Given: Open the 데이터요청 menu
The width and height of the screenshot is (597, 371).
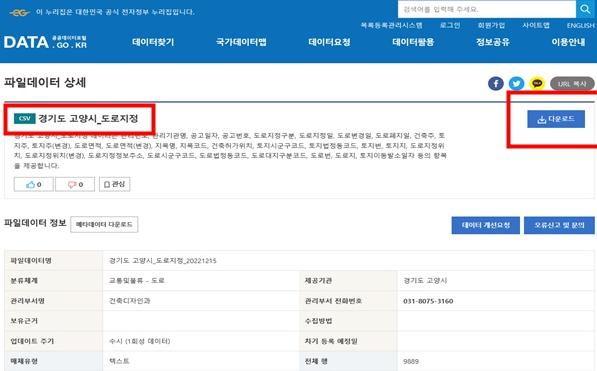Looking at the screenshot, I should pos(329,42).
